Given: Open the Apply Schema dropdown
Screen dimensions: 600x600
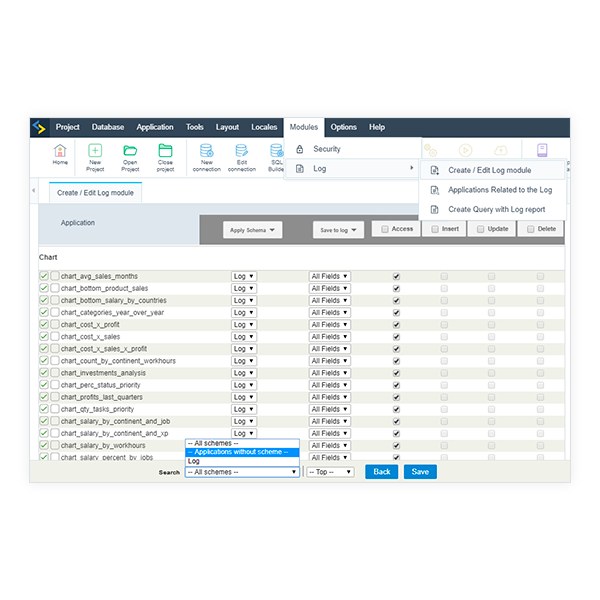Looking at the screenshot, I should click(x=252, y=230).
